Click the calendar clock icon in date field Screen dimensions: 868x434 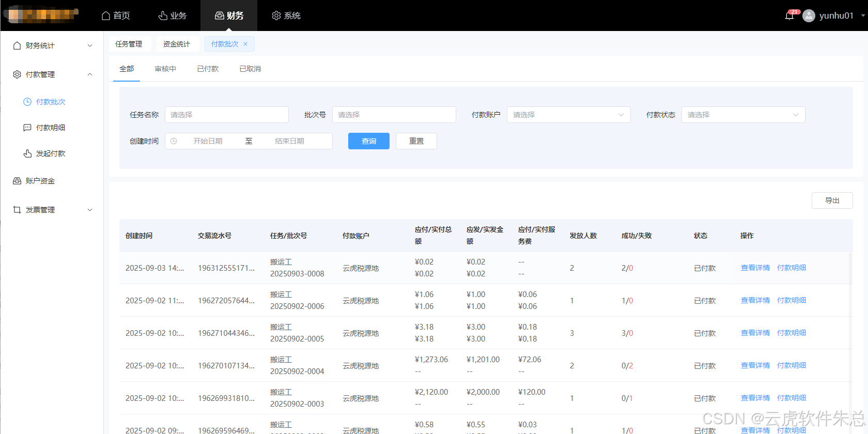tap(174, 141)
